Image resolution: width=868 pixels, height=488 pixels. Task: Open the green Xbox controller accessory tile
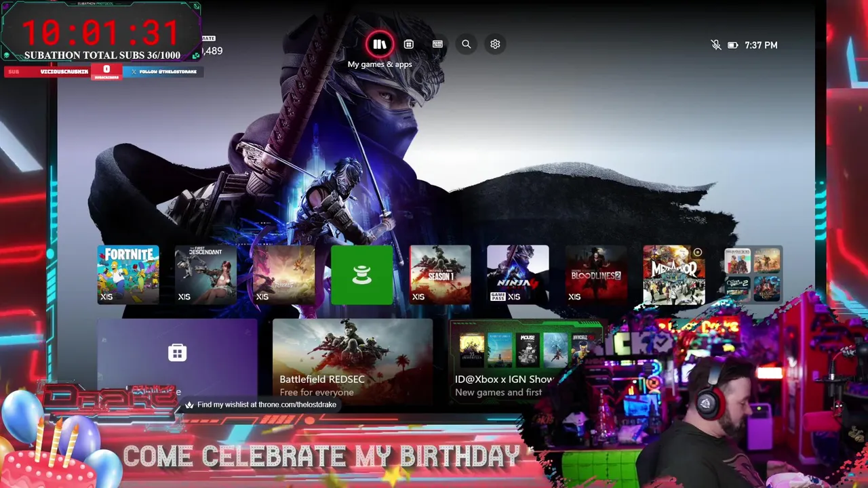tap(361, 274)
